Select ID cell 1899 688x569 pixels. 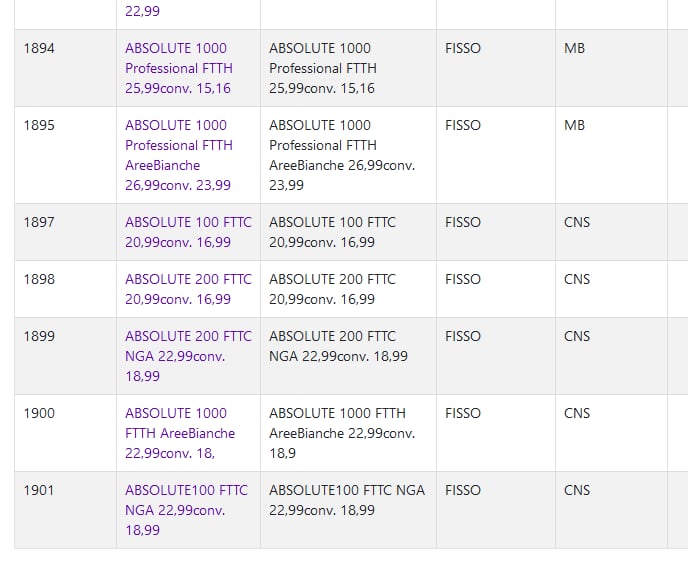pos(39,336)
